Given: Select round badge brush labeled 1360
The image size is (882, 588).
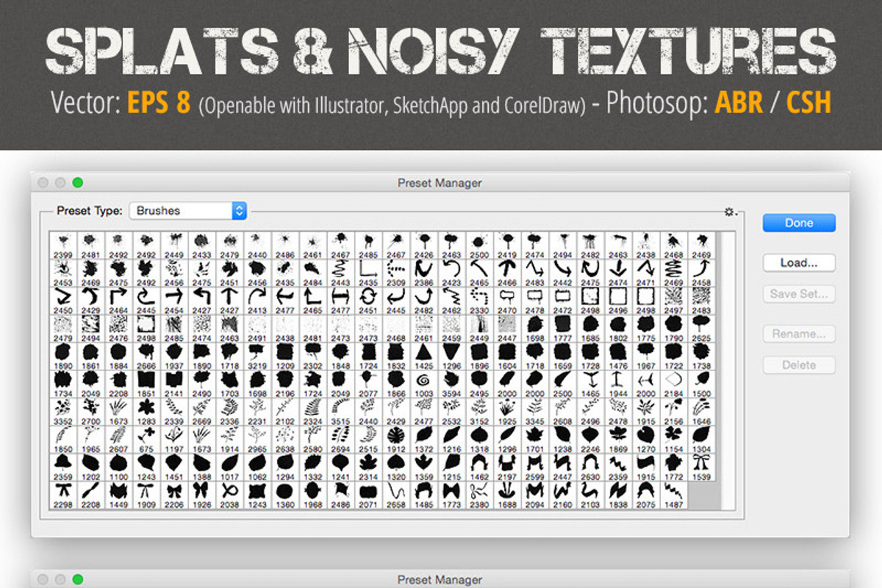Looking at the screenshot, I should click(285, 495).
